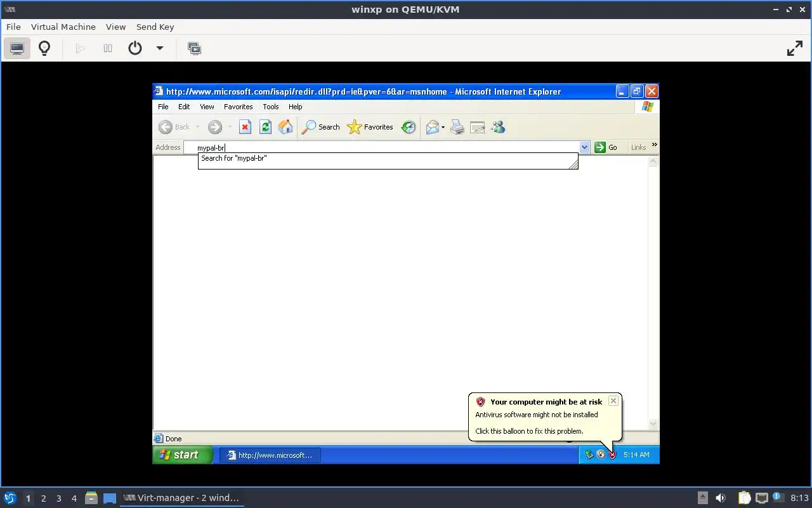812x508 pixels.
Task: Expand the Back history dropdown arrow
Action: 197,127
